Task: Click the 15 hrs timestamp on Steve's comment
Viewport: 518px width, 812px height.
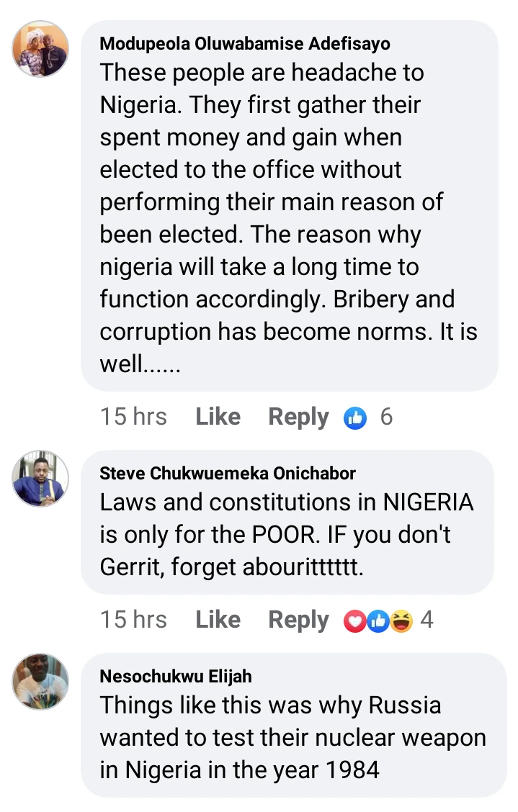Action: click(x=133, y=620)
